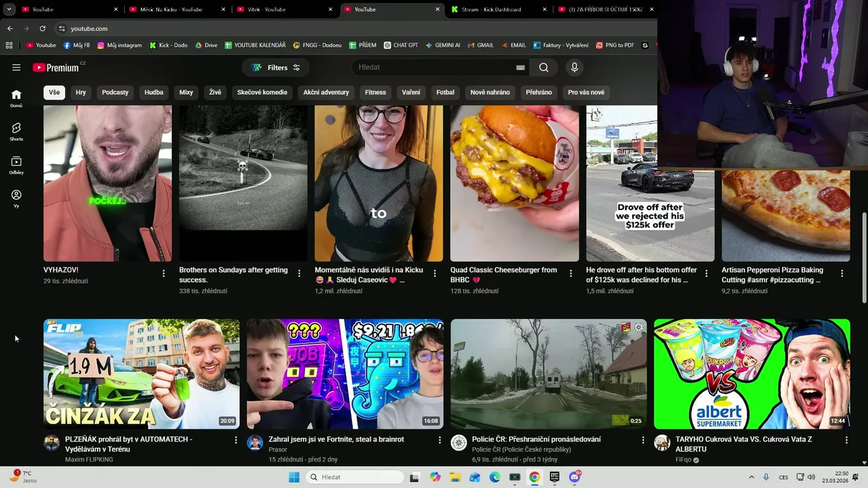This screenshot has width=868, height=488.
Task: Open Maxim FLIPKING channel avatar
Action: click(52, 443)
